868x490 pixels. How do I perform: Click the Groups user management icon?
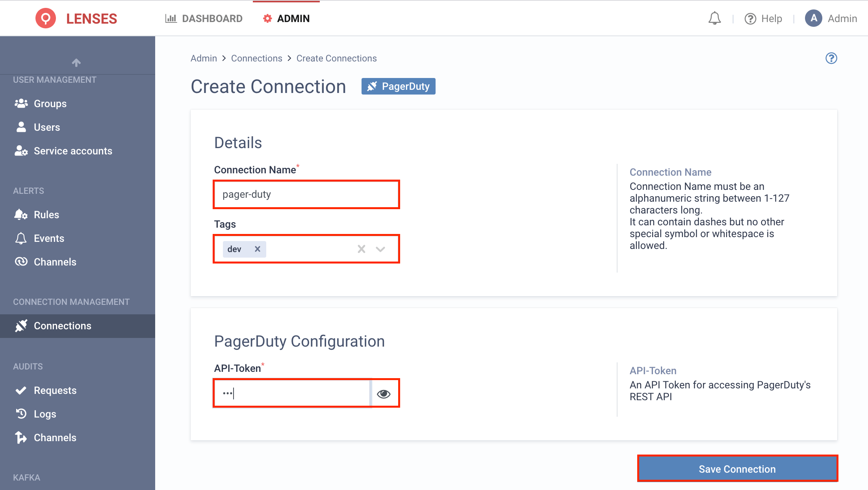click(21, 103)
